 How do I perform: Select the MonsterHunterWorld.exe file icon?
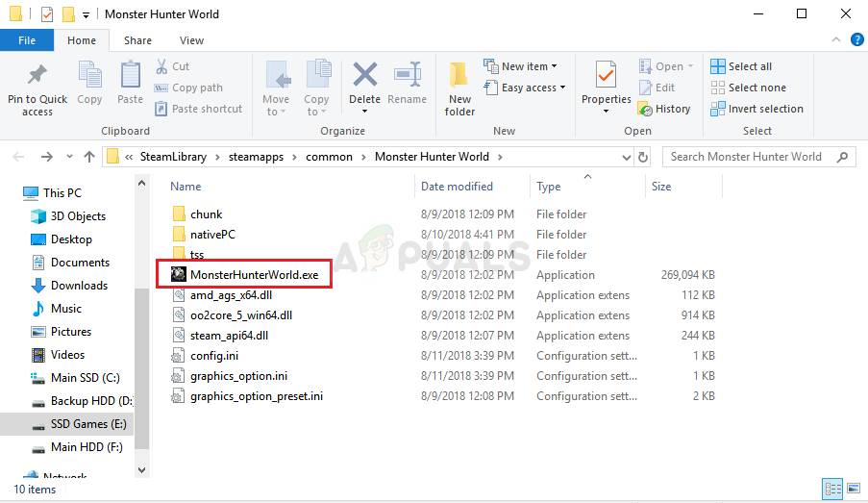coord(178,274)
